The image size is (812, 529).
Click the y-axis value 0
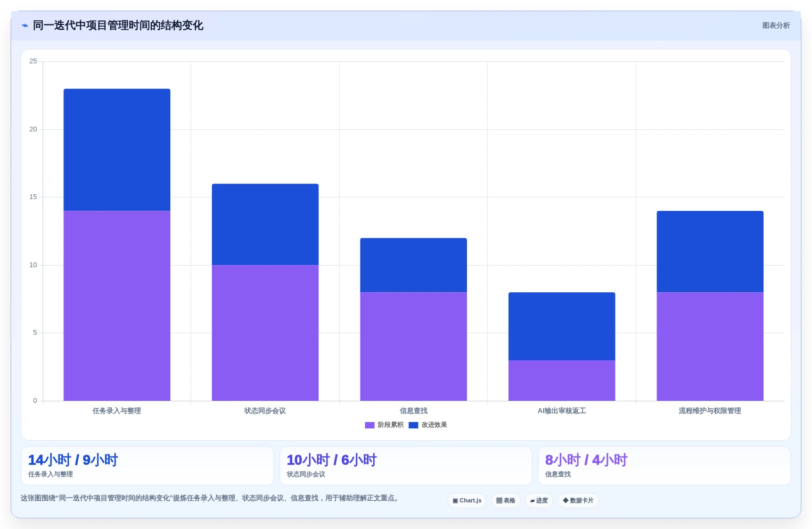(x=35, y=401)
